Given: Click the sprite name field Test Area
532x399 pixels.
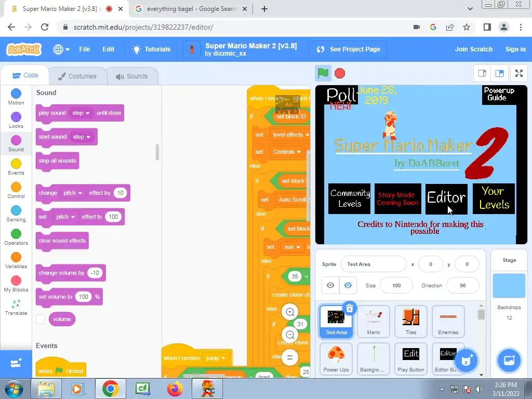Looking at the screenshot, I should pyautogui.click(x=373, y=264).
